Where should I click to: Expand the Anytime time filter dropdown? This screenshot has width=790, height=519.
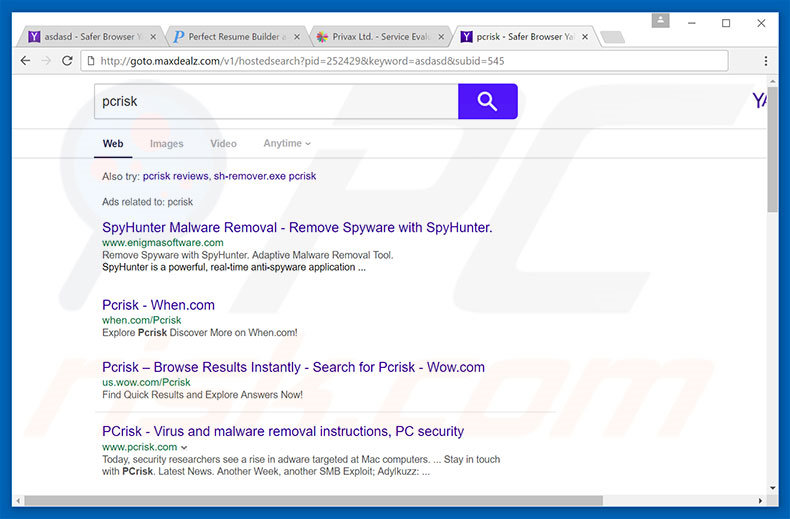pyautogui.click(x=287, y=143)
